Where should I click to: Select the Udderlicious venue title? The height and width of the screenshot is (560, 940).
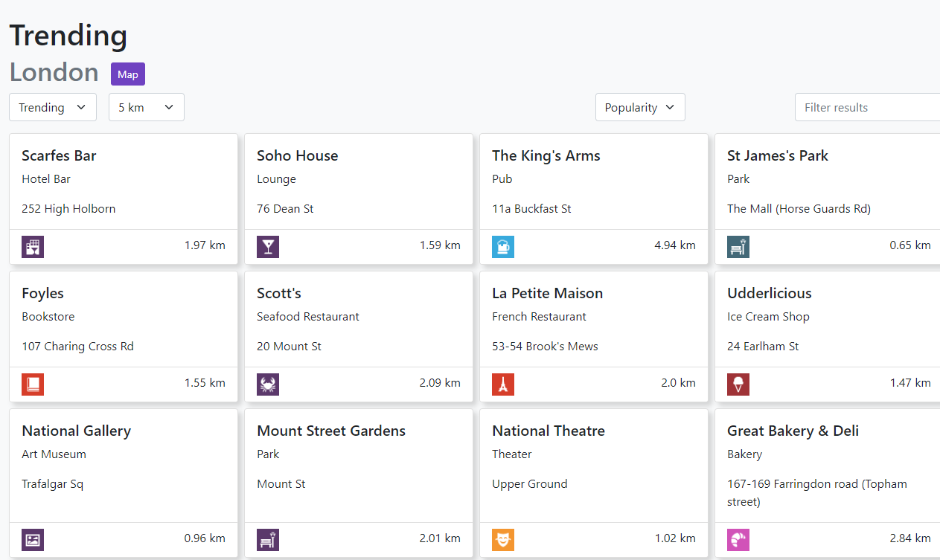(x=769, y=293)
